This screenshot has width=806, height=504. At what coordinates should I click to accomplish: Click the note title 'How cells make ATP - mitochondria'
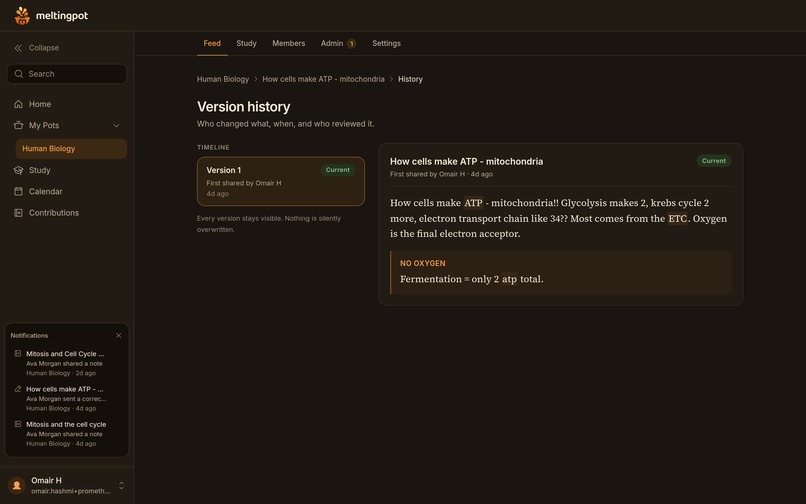(x=466, y=161)
